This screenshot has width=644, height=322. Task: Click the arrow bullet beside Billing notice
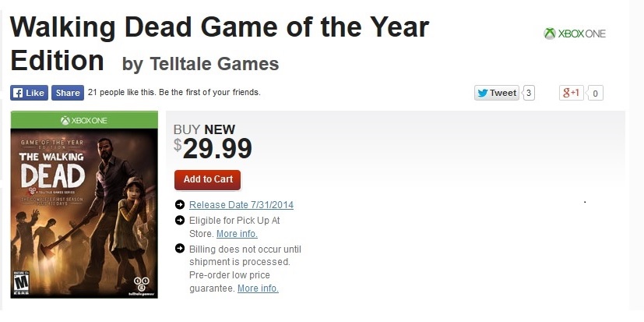pos(181,249)
